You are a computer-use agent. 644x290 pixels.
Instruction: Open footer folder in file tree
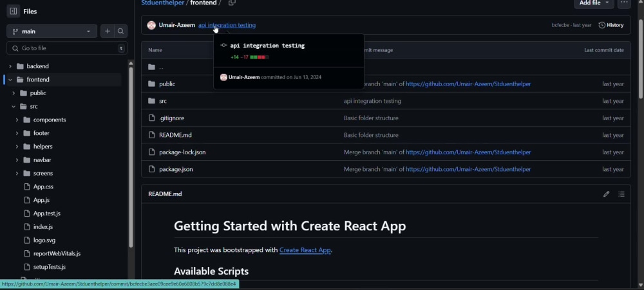pos(41,133)
